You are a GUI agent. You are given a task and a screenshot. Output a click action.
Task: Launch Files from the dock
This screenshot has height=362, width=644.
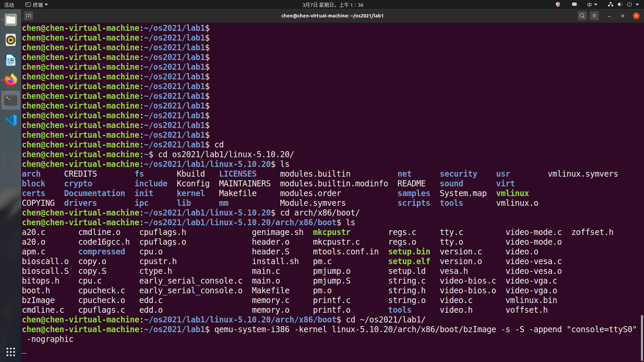click(11, 20)
